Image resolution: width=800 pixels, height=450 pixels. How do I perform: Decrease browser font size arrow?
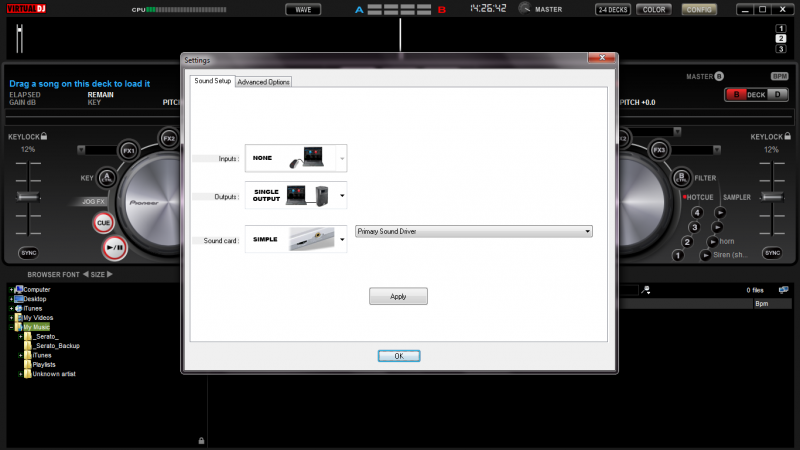(x=86, y=274)
